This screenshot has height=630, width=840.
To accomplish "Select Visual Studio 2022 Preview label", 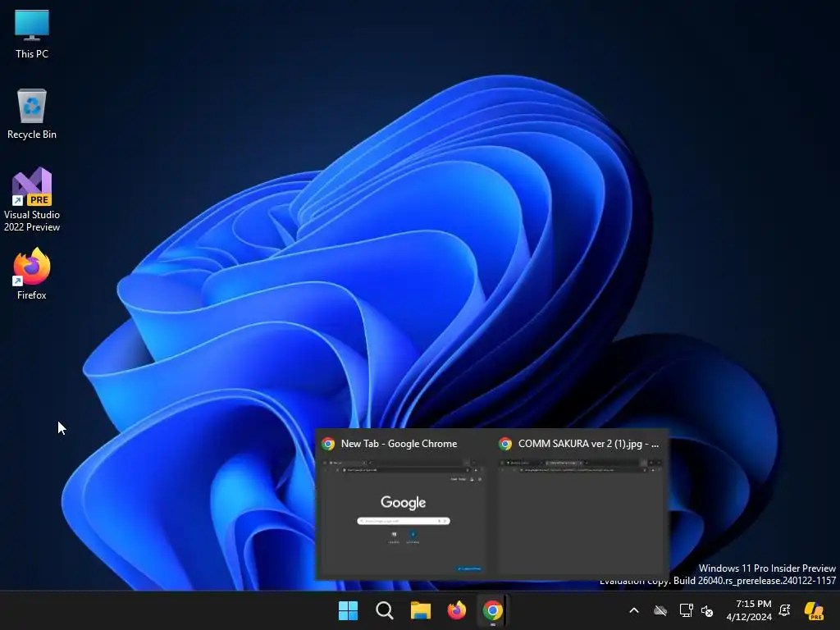I will [32, 221].
